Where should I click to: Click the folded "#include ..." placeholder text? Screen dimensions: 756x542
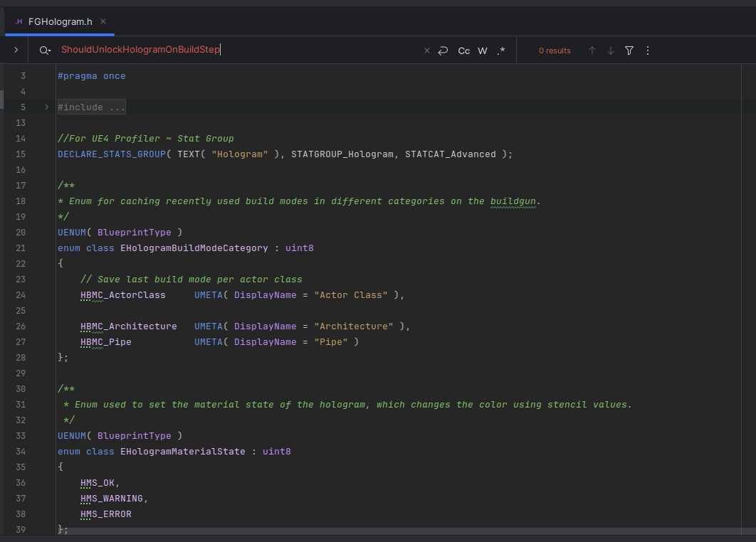[x=91, y=107]
